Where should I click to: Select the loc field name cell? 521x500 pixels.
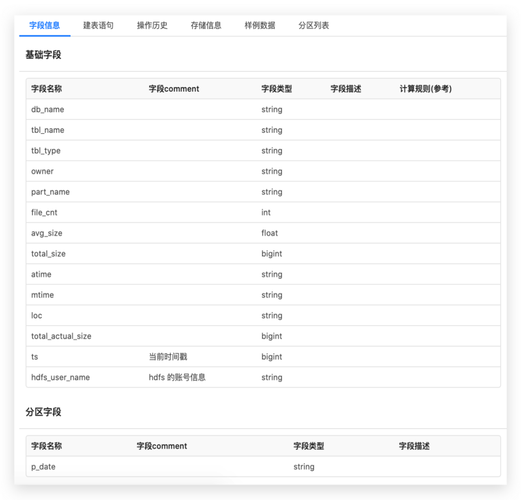click(37, 315)
